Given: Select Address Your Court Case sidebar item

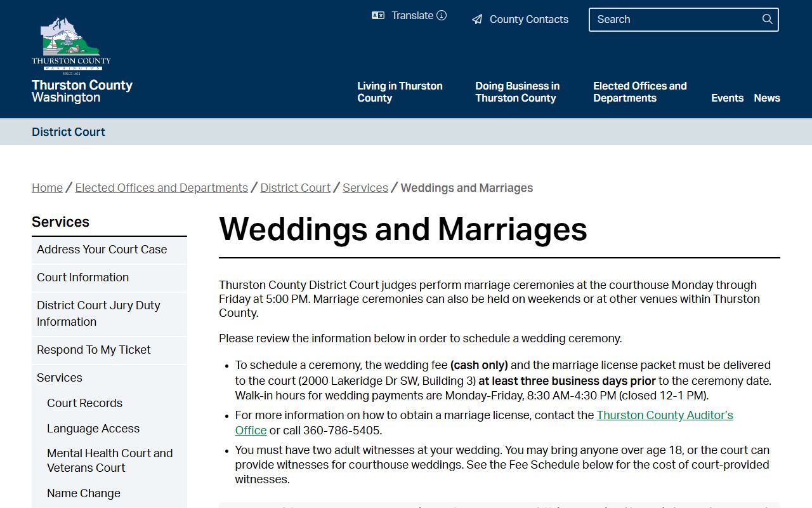Looking at the screenshot, I should (x=109, y=250).
